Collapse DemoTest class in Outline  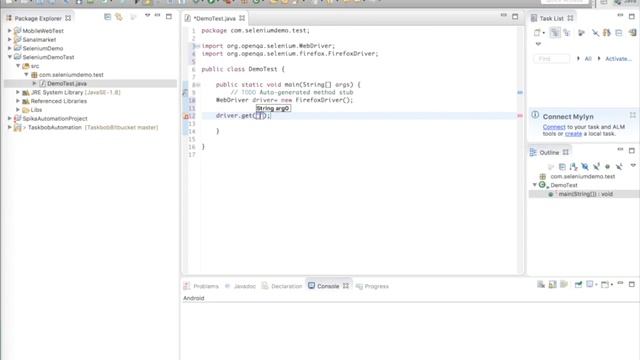535,185
